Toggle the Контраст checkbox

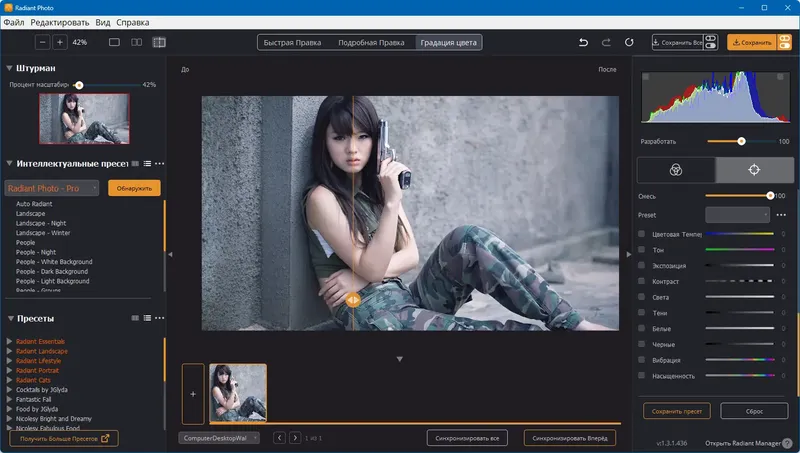pos(642,282)
